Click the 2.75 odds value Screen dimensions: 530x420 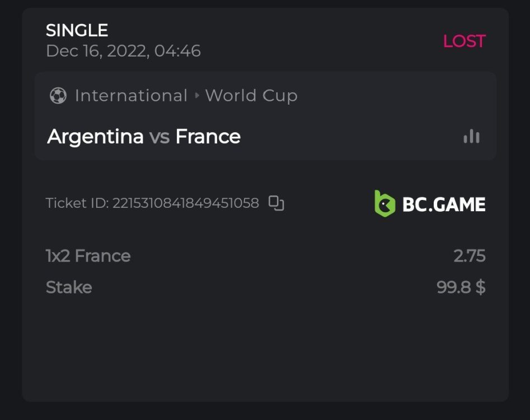[469, 256]
